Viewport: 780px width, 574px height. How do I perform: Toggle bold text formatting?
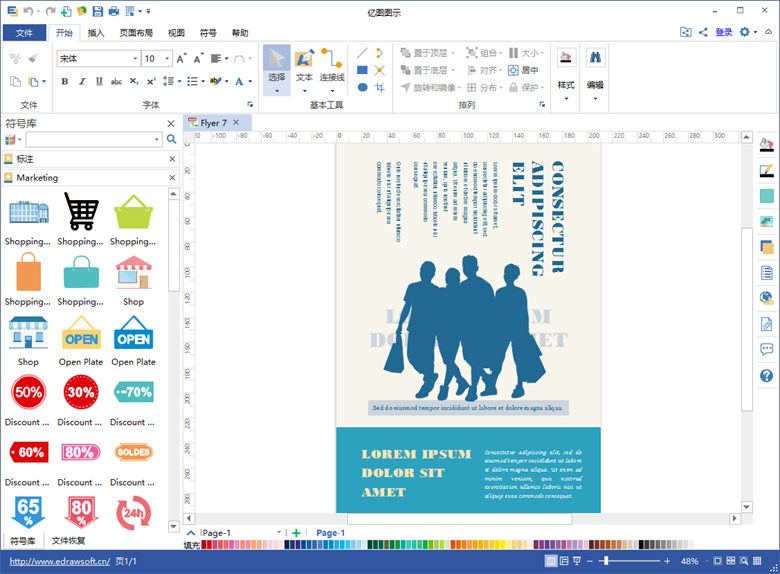coord(65,82)
